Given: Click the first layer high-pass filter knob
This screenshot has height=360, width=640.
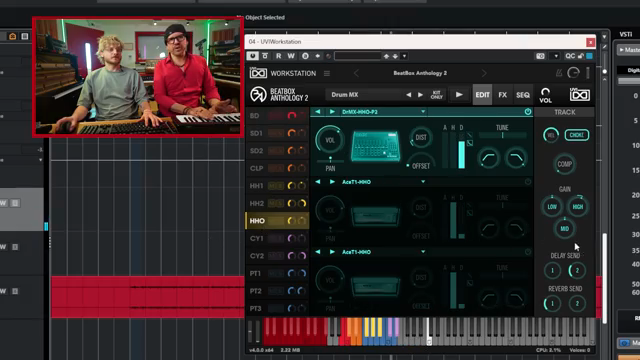Looking at the screenshot, I should pyautogui.click(x=489, y=158).
